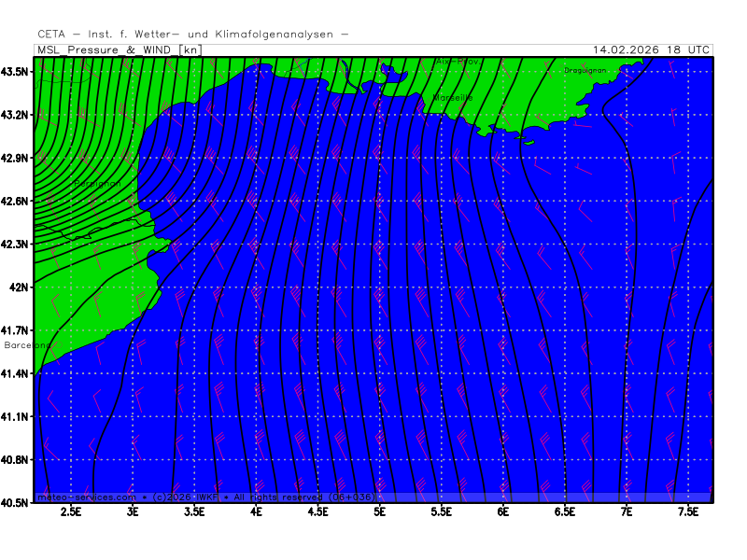Click the 43.5N latitude label
This screenshot has height=560, width=747.
(x=16, y=72)
